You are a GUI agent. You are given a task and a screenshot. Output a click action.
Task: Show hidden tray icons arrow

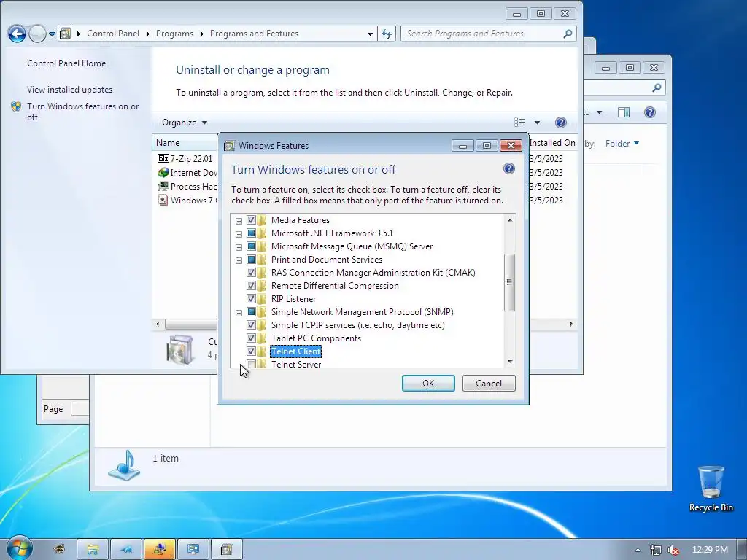[638, 550]
